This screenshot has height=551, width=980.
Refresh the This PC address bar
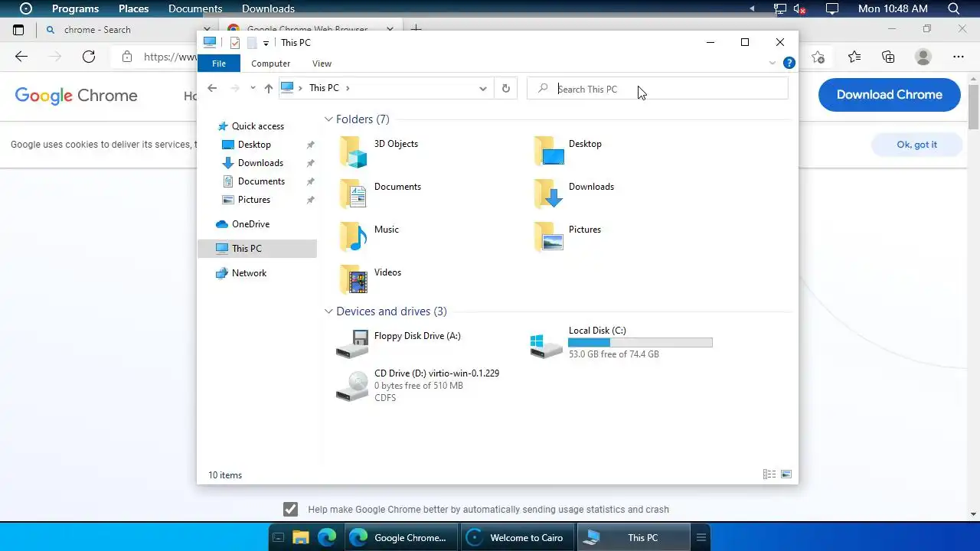click(505, 88)
